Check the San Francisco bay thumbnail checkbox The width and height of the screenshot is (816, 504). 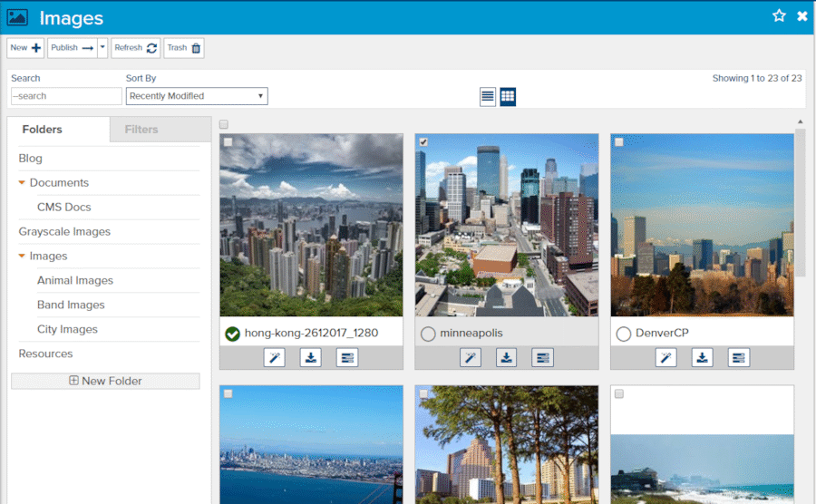tap(228, 393)
